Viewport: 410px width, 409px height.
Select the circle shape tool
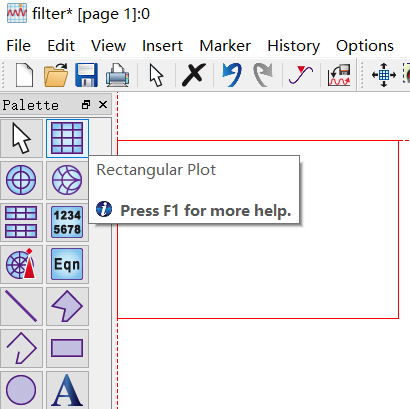(21, 390)
